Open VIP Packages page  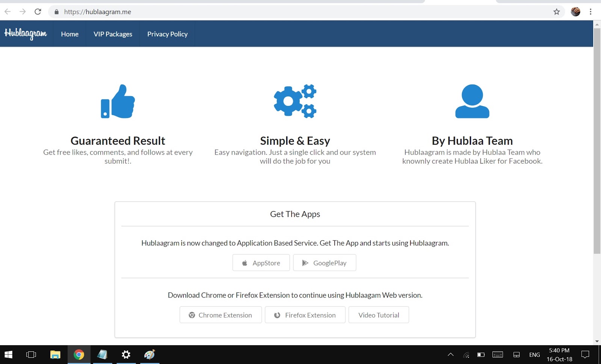[x=113, y=34]
